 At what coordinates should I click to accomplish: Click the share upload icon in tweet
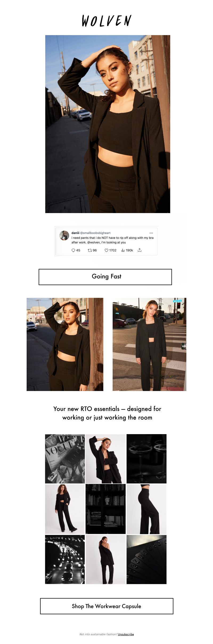[x=140, y=250]
